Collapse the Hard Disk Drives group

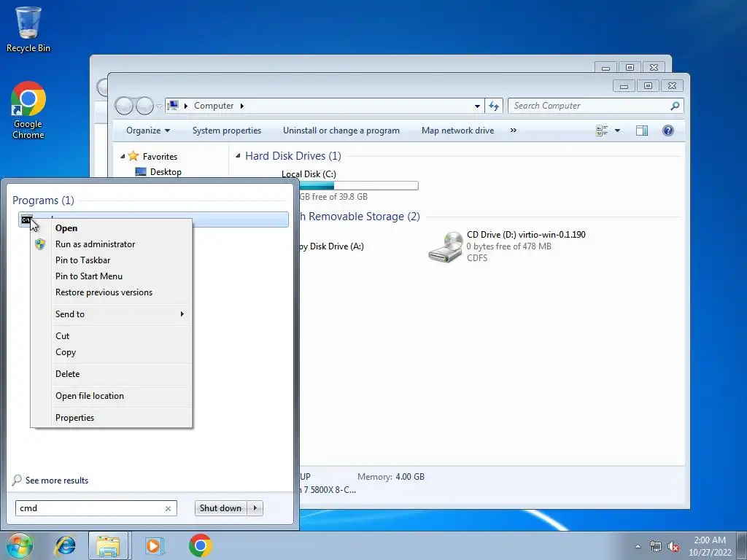click(x=238, y=156)
